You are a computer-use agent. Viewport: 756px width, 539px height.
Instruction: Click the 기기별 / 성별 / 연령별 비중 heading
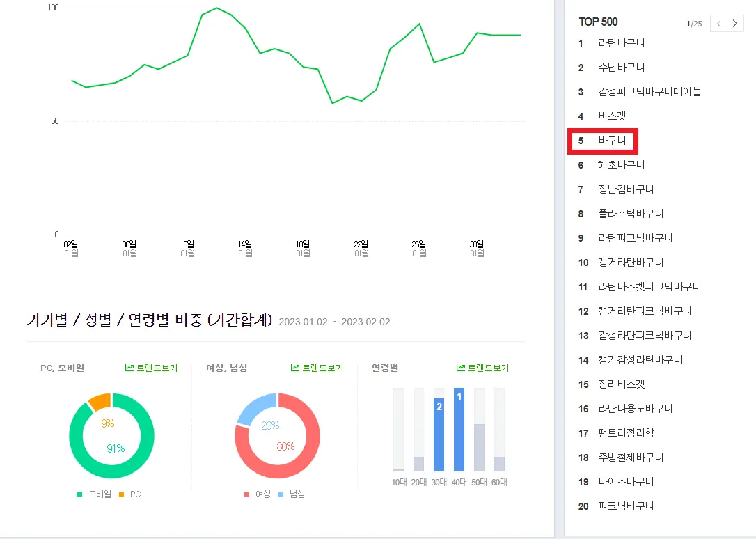click(x=150, y=320)
